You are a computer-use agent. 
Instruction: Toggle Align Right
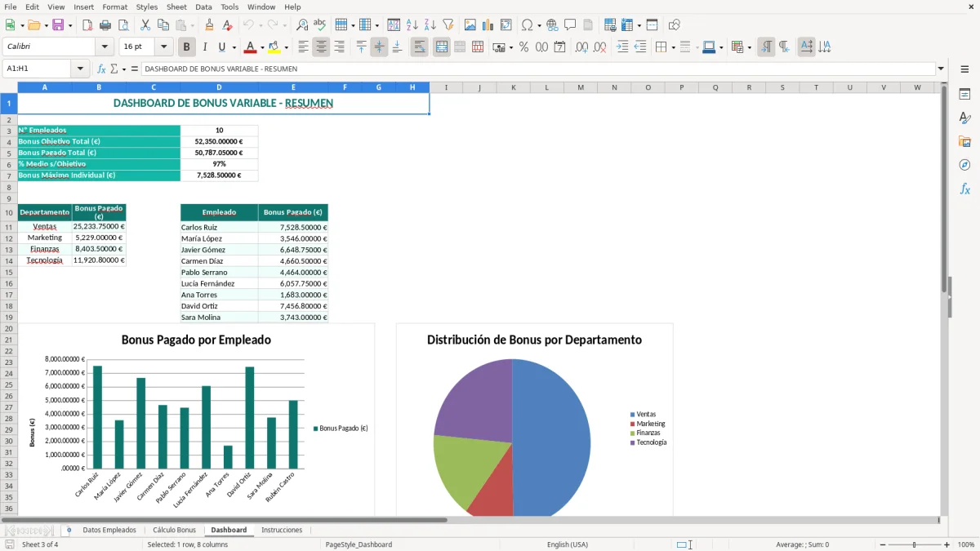[x=339, y=47]
